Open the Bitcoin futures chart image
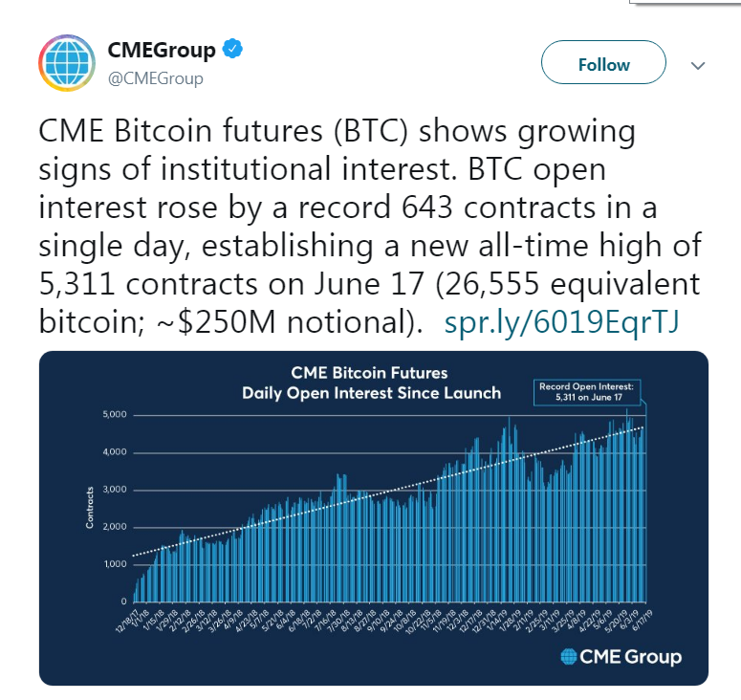This screenshot has height=700, width=741. 373,517
